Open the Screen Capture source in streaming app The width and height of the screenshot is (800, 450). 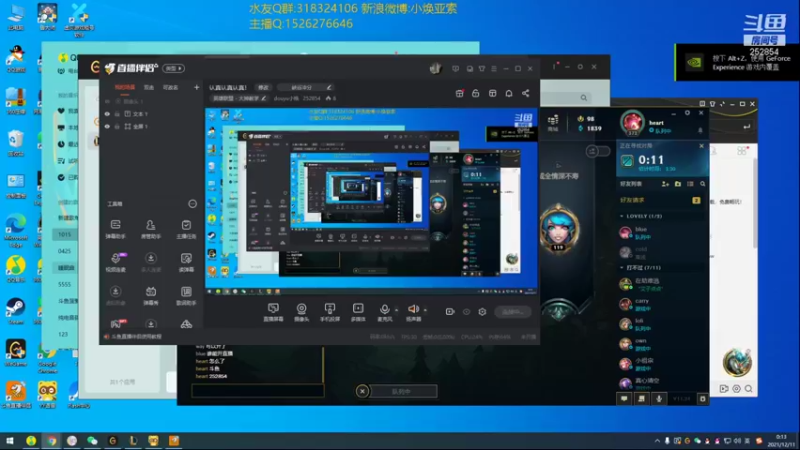[273, 312]
